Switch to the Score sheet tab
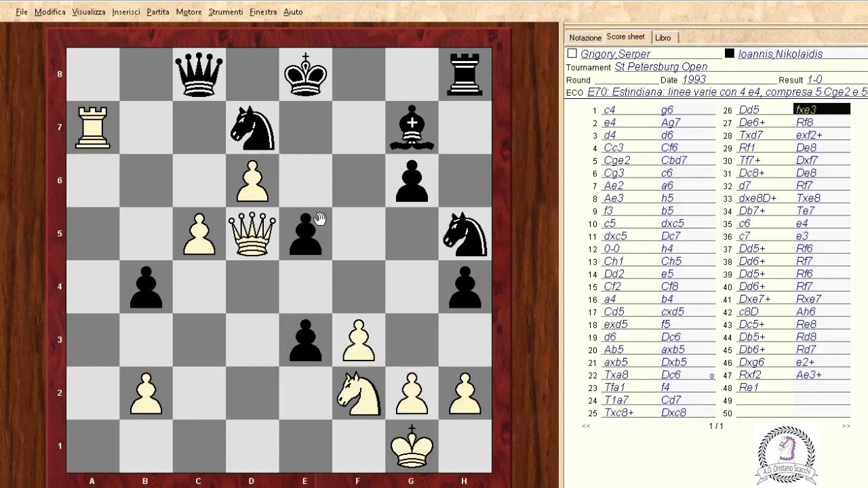The height and width of the screenshot is (488, 868). [626, 37]
